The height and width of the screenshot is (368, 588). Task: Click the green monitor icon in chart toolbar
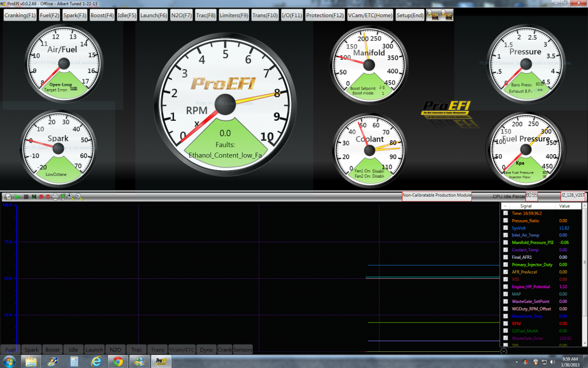[63, 197]
